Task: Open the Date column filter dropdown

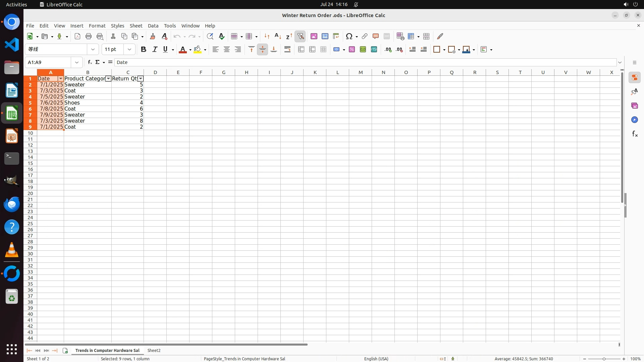Action: point(60,78)
